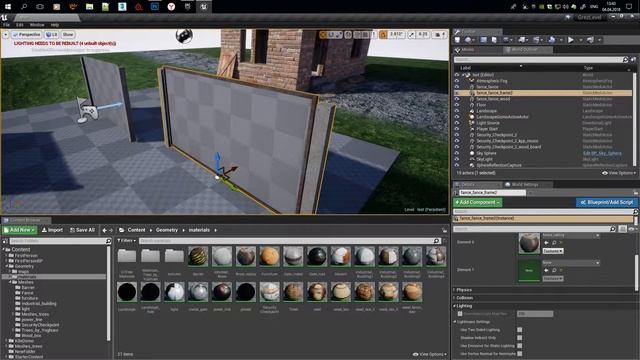The height and width of the screenshot is (360, 640).
Task: Toggle visibility of Atmospheric Fog actor
Action: coord(457,81)
